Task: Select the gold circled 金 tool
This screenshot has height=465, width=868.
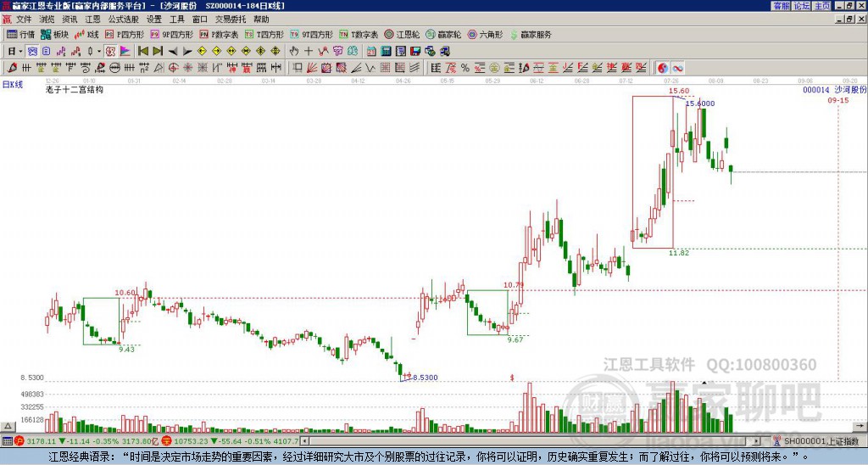Action: click(495, 68)
